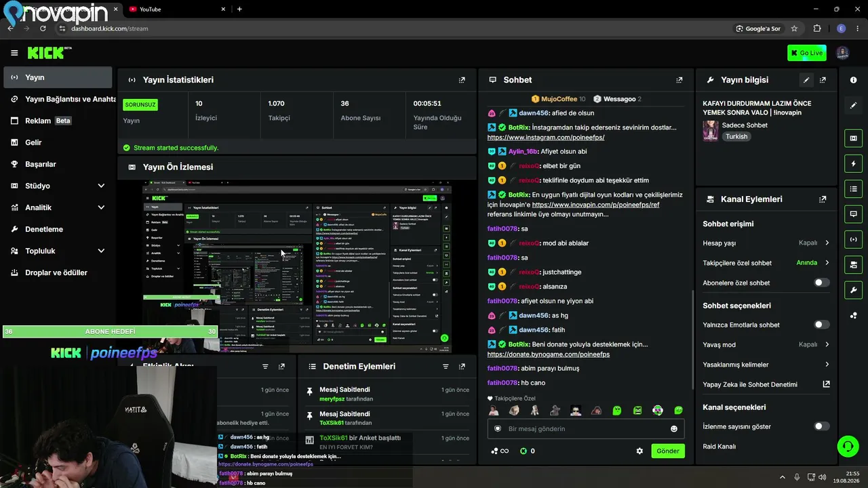Pop out the Kanal Eylemleri panel
Screen dimensions: 868x488
[823, 199]
